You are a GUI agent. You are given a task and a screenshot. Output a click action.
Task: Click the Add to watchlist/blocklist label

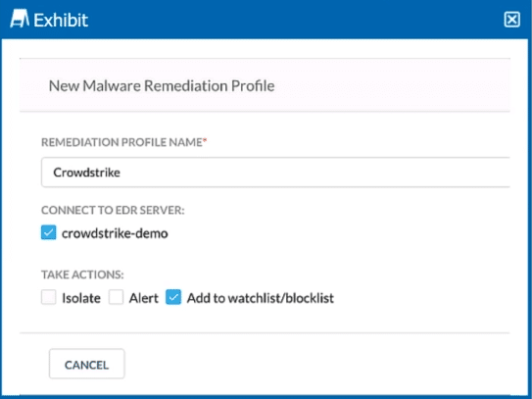click(261, 298)
